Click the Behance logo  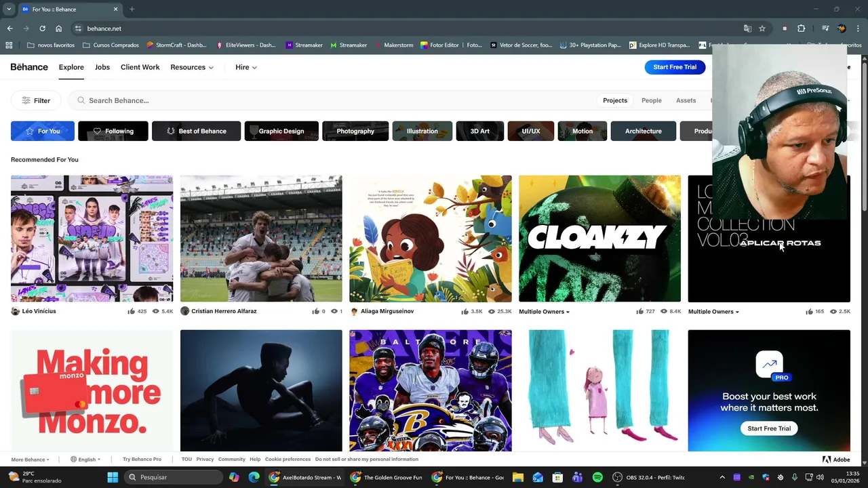pyautogui.click(x=29, y=67)
